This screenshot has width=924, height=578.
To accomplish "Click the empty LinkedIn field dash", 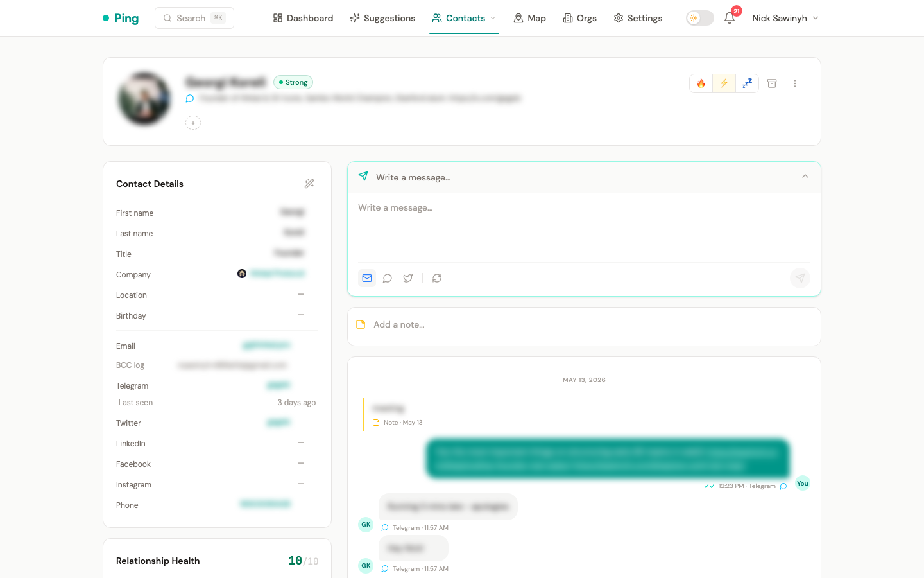I will (x=301, y=442).
